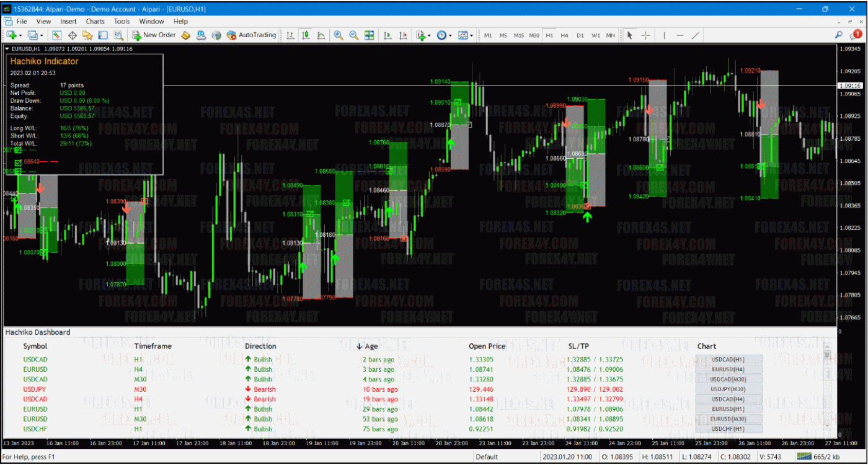
Task: Select the Crosshair tool
Action: point(645,35)
